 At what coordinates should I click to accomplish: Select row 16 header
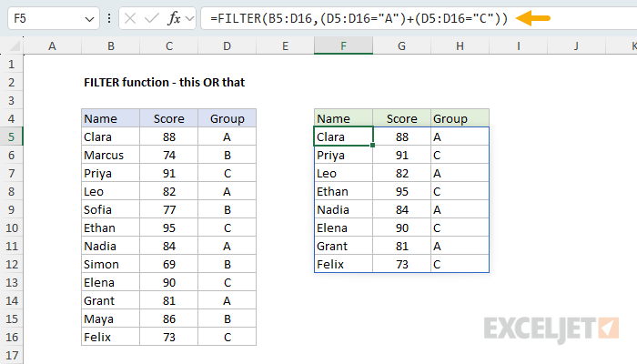coord(11,338)
